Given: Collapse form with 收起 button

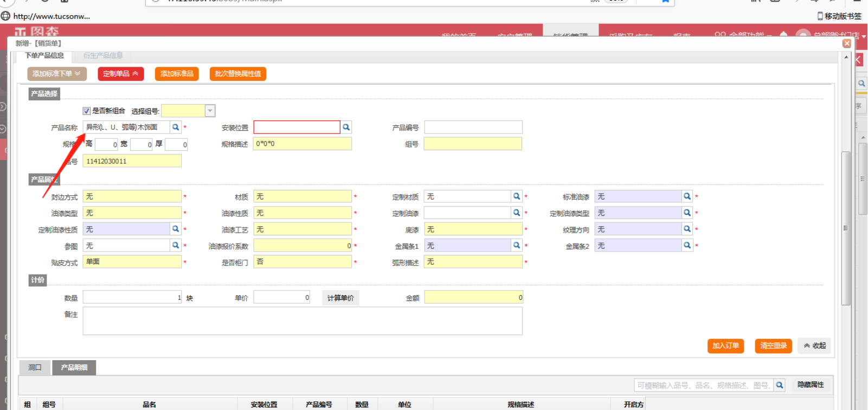Looking at the screenshot, I should tap(814, 346).
